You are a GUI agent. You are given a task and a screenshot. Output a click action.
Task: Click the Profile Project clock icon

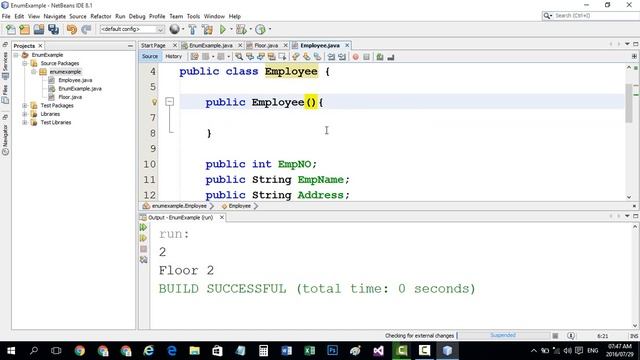pyautogui.click(x=260, y=29)
